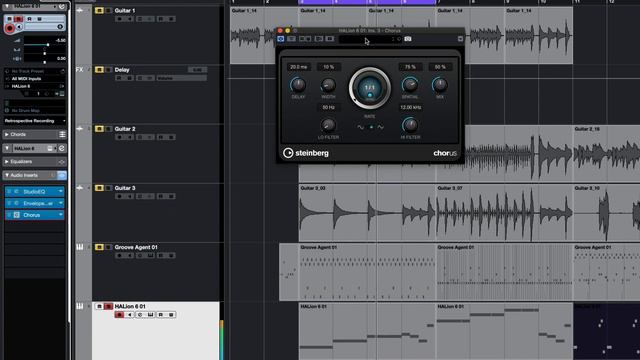Click the inspector volume fader
Image resolution: width=640 pixels, height=360 pixels.
pyautogui.click(x=48, y=44)
